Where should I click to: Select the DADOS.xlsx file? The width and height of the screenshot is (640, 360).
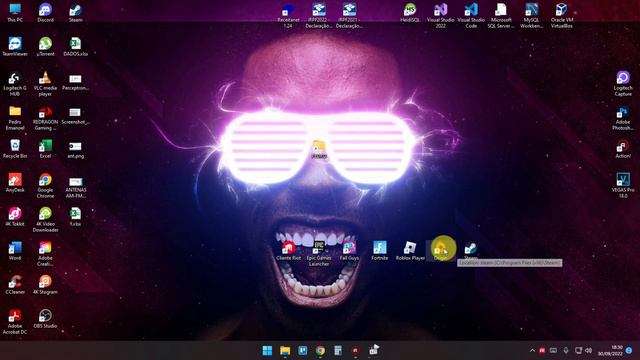pos(76,46)
